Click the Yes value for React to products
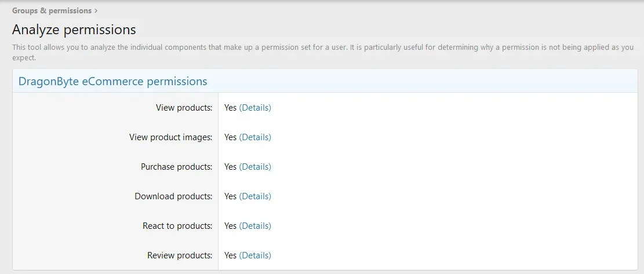 230,225
